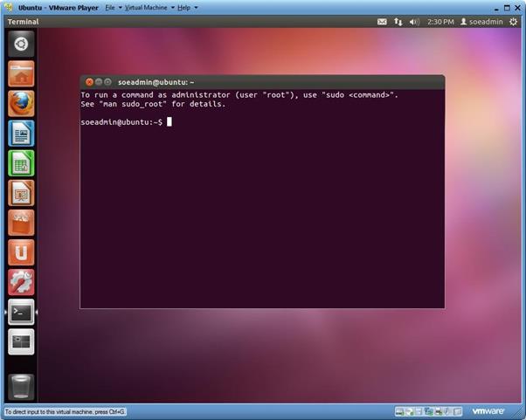Image resolution: width=526 pixels, height=420 pixels.
Task: Open System Settings from launcher
Action: point(21,281)
